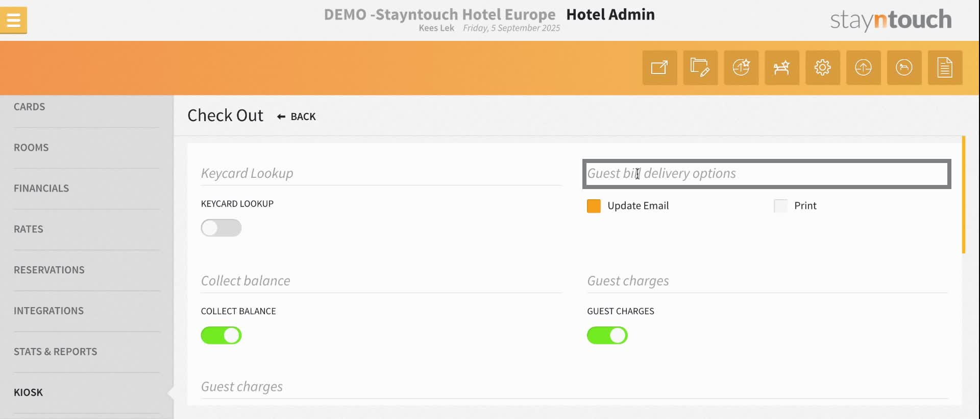Image resolution: width=980 pixels, height=419 pixels.
Task: Open the Financials sidebar menu
Action: click(x=41, y=188)
